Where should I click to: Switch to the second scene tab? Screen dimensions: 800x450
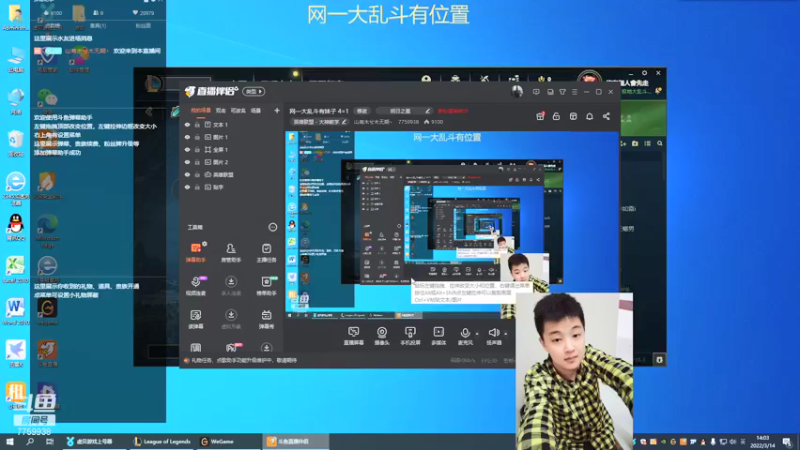[220, 110]
